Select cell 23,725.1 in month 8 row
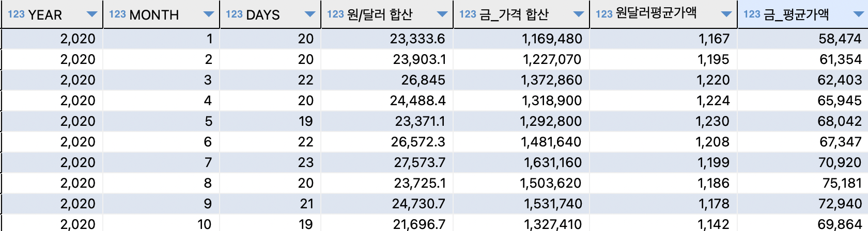The image size is (868, 231). pos(387,183)
